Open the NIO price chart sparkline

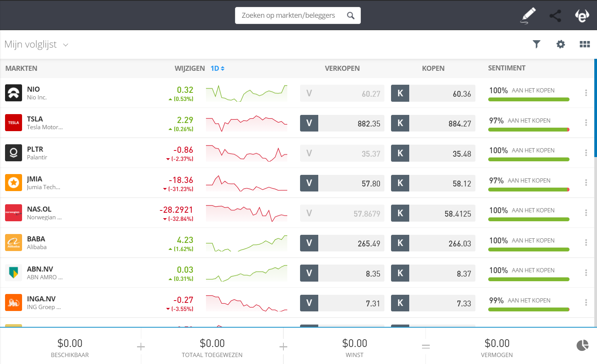pyautogui.click(x=247, y=93)
